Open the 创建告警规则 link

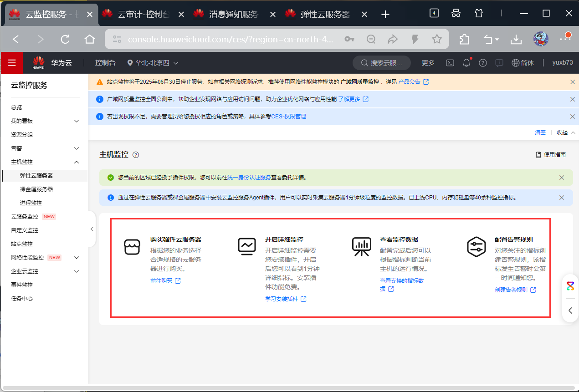[x=515, y=290]
